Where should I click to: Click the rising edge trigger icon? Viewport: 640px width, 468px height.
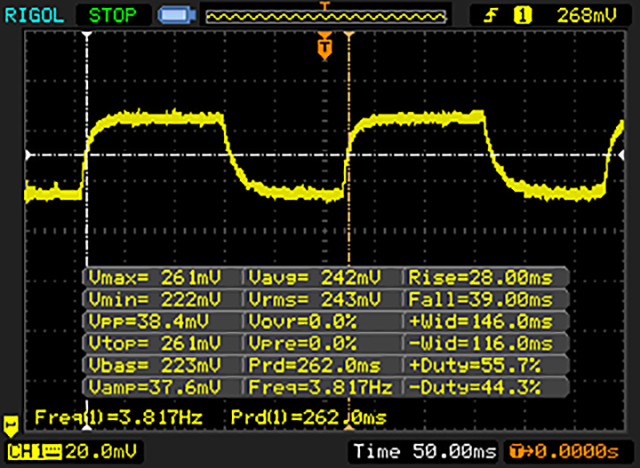491,16
